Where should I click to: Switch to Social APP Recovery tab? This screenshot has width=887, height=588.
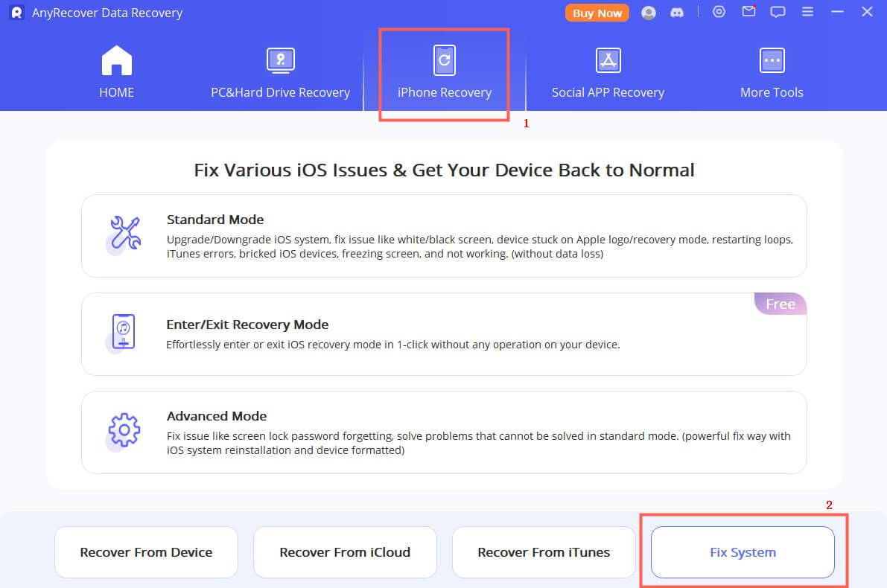pyautogui.click(x=608, y=92)
